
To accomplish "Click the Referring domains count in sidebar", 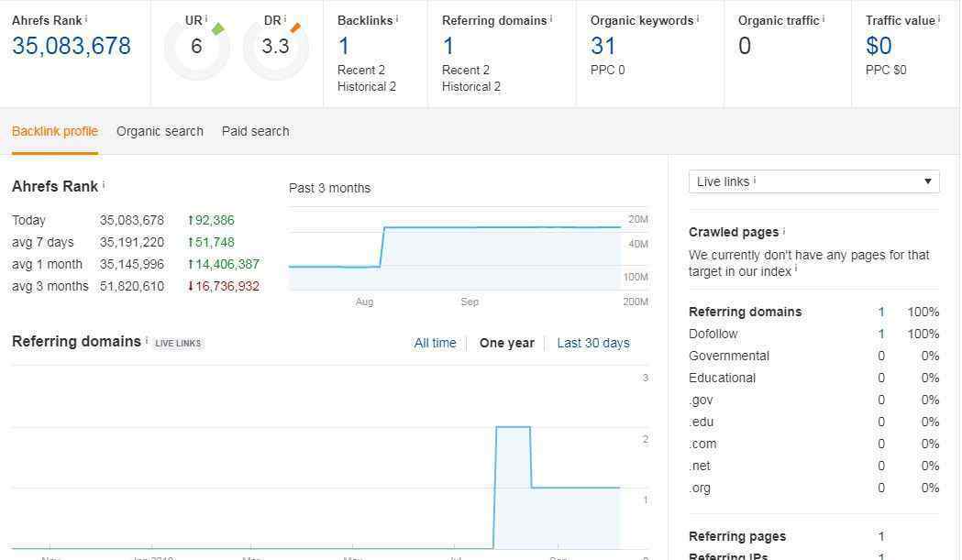I will 881,312.
